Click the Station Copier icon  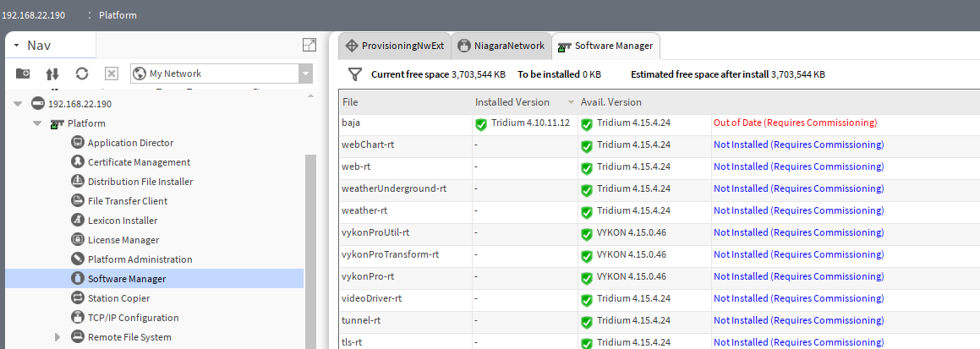coord(78,297)
